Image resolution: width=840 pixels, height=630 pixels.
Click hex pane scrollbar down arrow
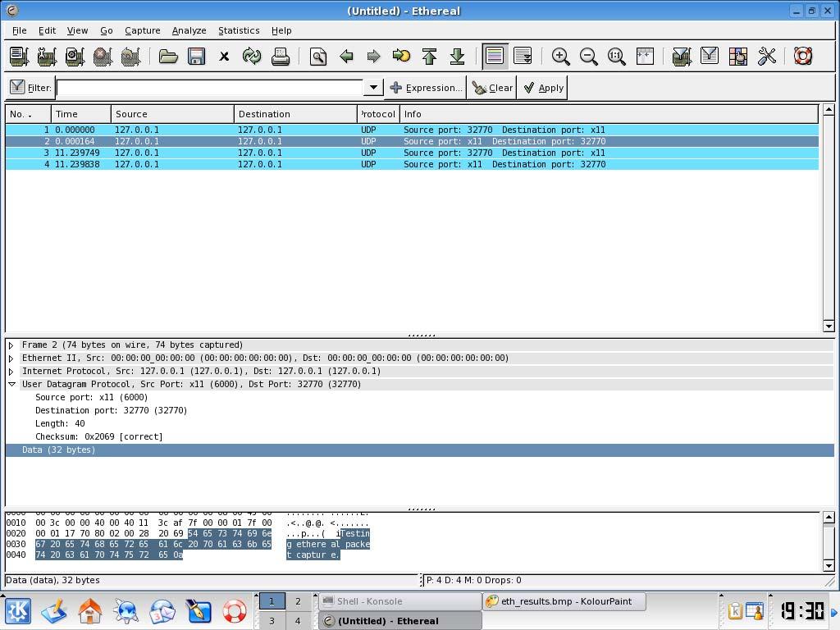tap(829, 566)
